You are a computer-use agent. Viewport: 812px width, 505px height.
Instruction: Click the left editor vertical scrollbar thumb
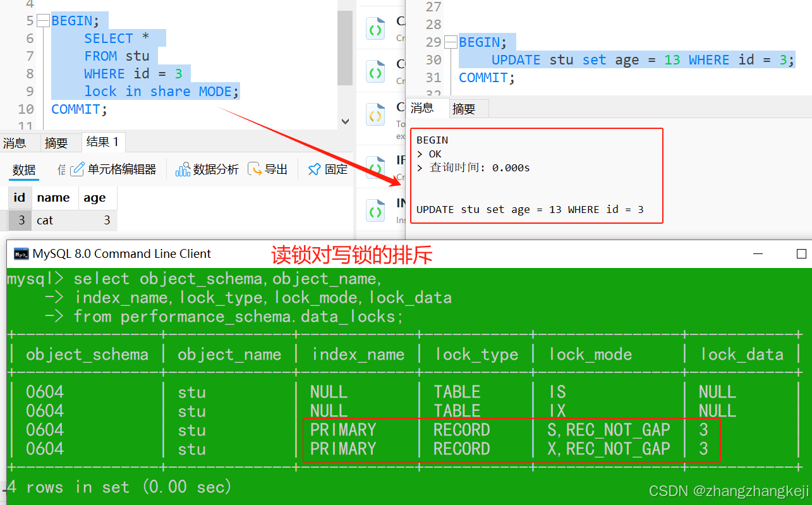point(345,47)
